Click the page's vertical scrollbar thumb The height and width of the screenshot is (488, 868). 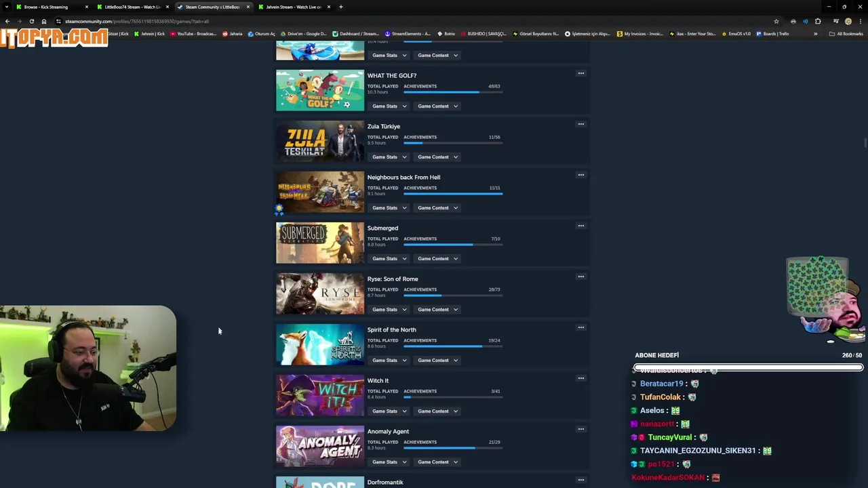tap(865, 142)
